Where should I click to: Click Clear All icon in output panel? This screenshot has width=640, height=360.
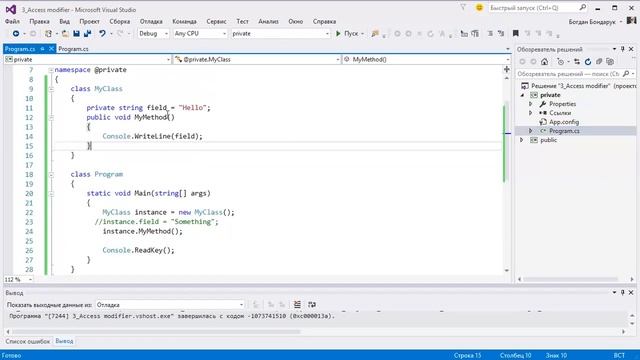pos(297,305)
